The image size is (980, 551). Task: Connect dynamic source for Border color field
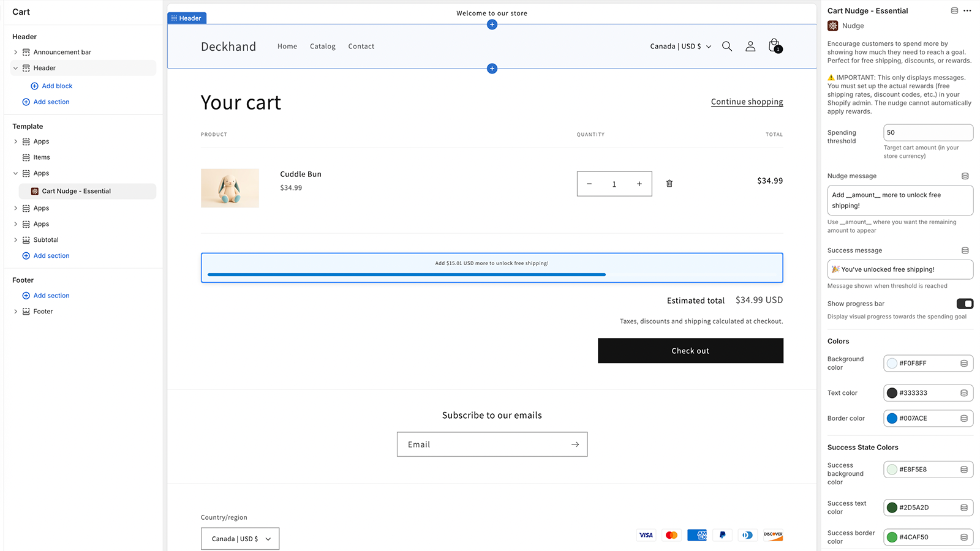(x=964, y=419)
